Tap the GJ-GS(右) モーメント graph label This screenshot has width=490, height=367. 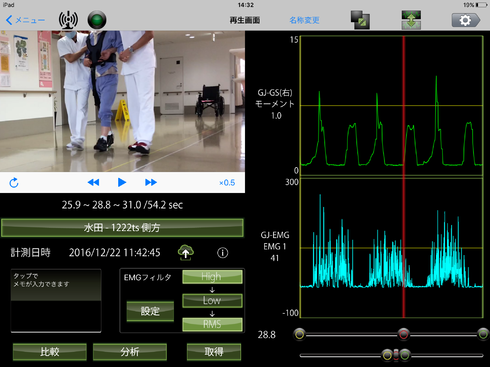275,104
